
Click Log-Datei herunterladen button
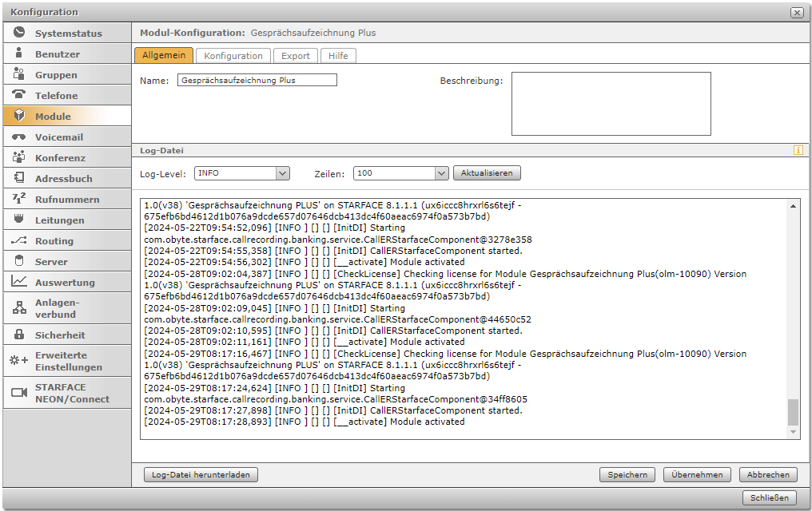(x=201, y=474)
